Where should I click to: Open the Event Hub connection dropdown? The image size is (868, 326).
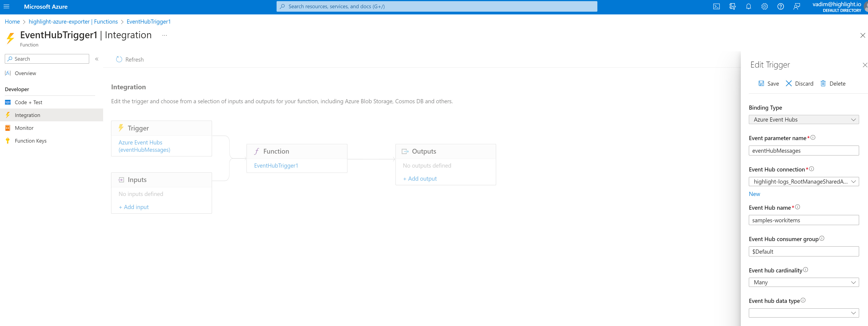click(x=804, y=182)
